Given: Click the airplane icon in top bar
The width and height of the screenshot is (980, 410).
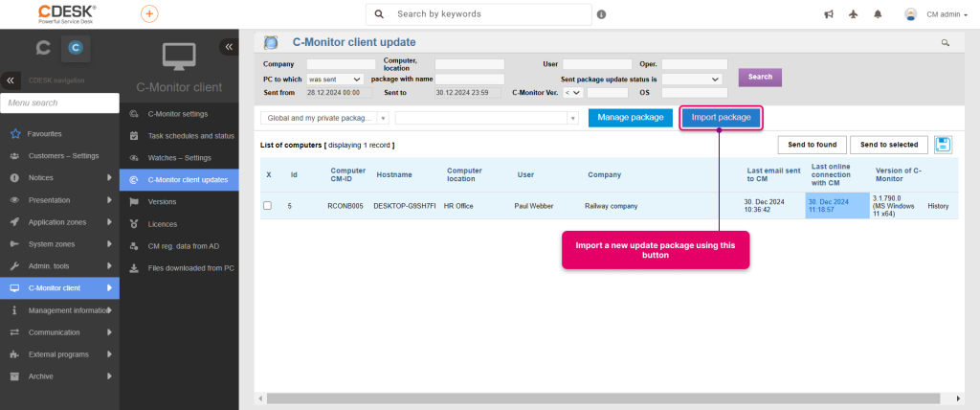Looking at the screenshot, I should tap(854, 14).
